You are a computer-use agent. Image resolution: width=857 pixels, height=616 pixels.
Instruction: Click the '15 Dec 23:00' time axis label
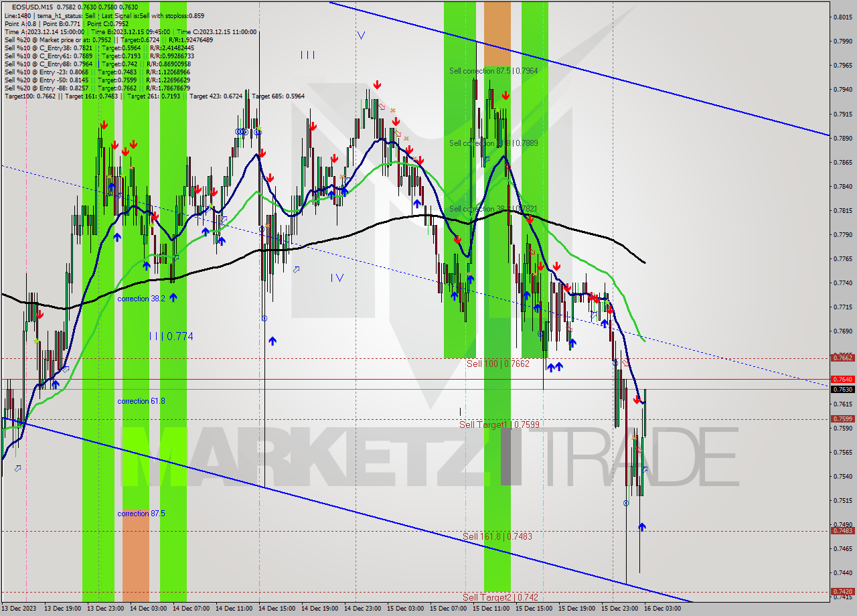click(x=619, y=609)
